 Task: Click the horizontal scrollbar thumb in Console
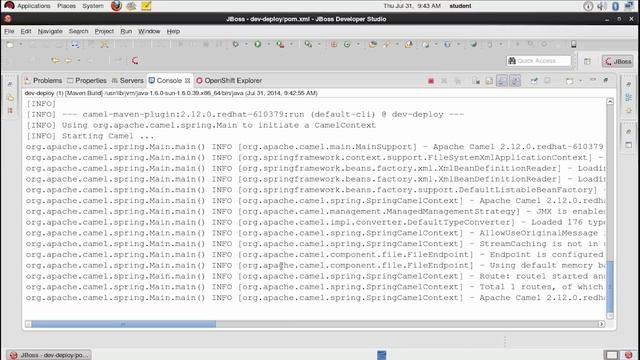pos(124,324)
